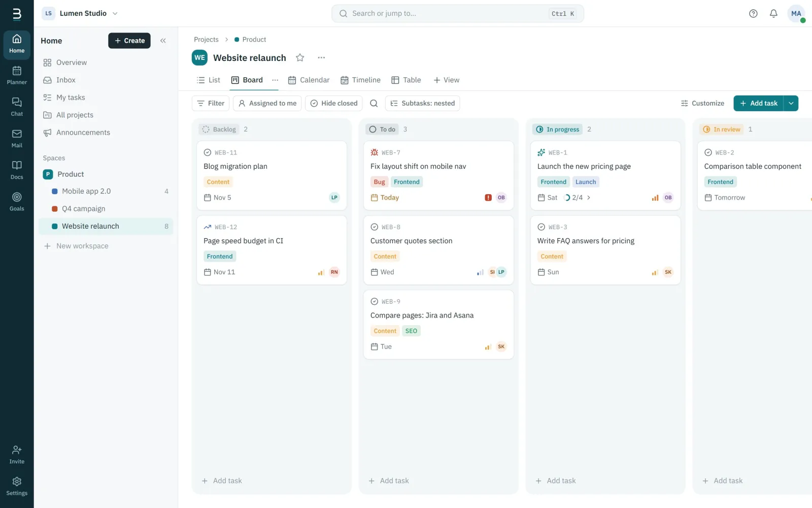
Task: Open the Lumen Studio workspace switcher
Action: 81,14
